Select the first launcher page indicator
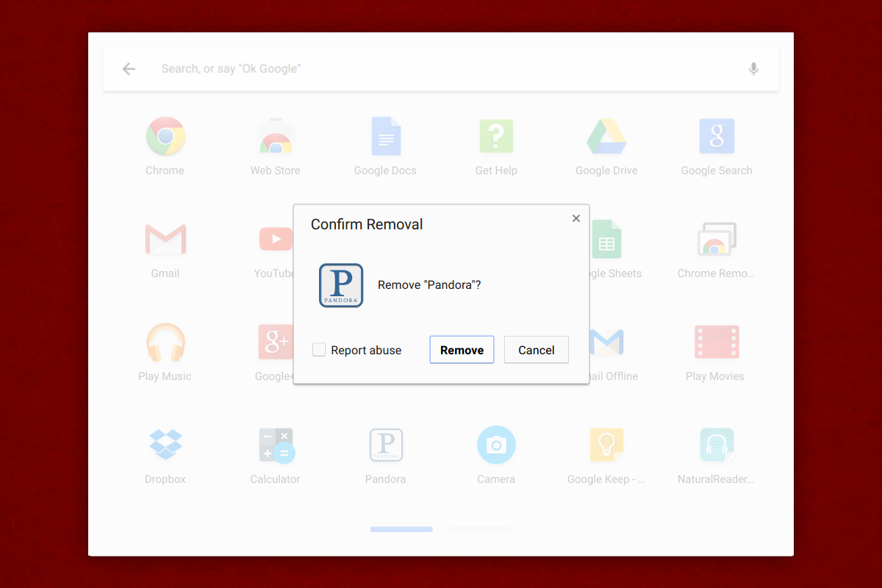The height and width of the screenshot is (588, 882). click(x=401, y=529)
